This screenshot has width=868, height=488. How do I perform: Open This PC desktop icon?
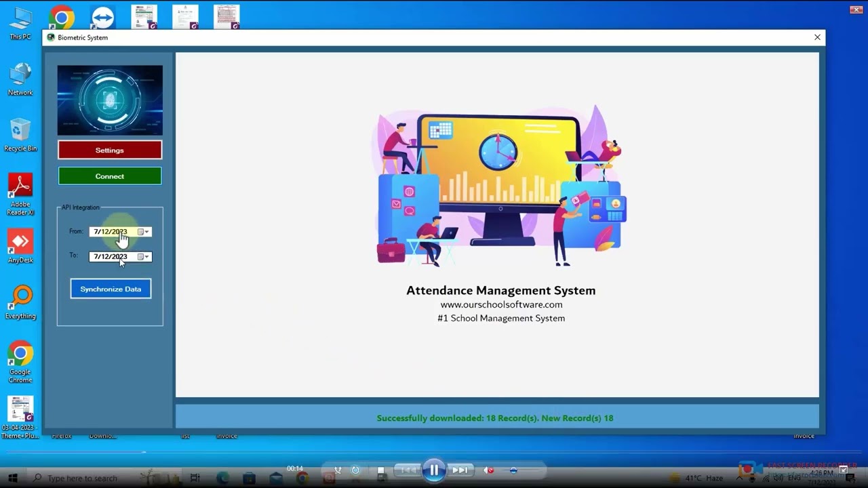pos(20,24)
